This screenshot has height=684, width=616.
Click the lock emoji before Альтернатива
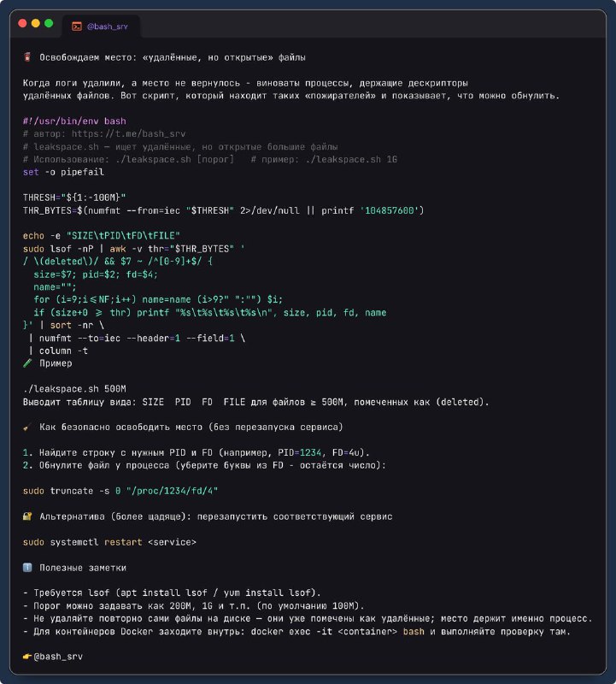[x=27, y=516]
